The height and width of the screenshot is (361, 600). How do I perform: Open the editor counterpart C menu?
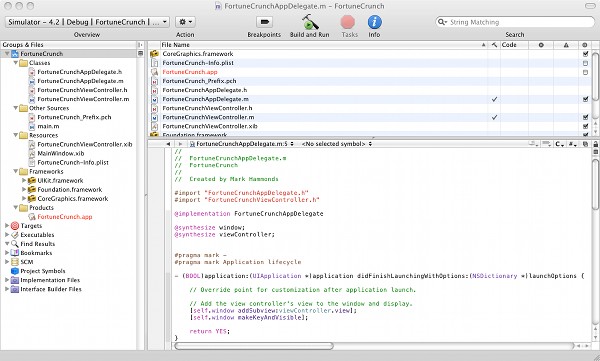560,144
